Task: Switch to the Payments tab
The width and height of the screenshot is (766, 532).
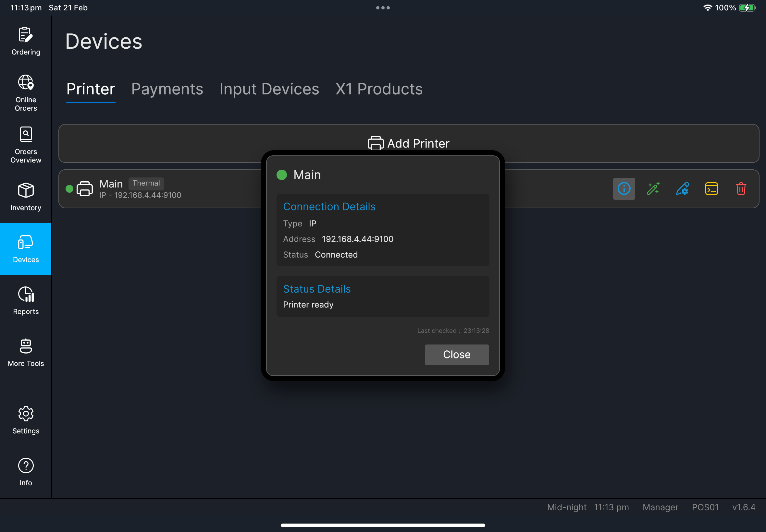Action: tap(167, 89)
